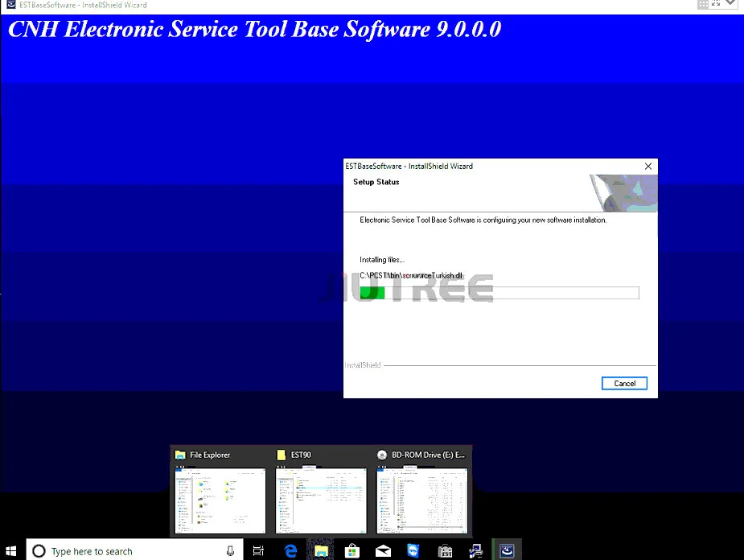The width and height of the screenshot is (744, 560).
Task: Click the Cortana circle icon
Action: (39, 551)
